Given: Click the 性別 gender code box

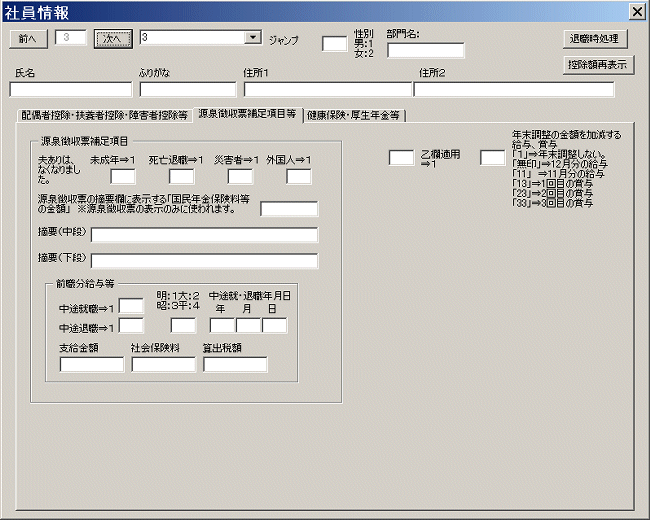Looking at the screenshot, I should [334, 44].
